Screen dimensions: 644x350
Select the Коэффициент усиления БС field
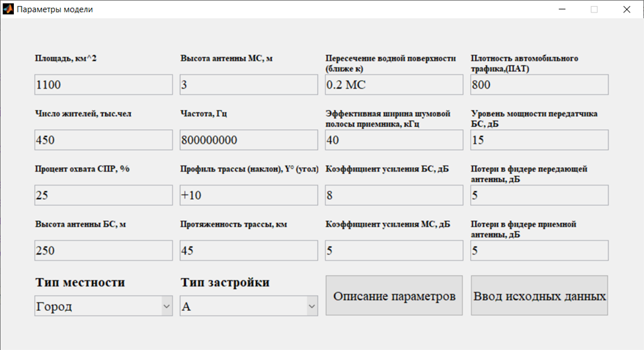pyautogui.click(x=394, y=195)
